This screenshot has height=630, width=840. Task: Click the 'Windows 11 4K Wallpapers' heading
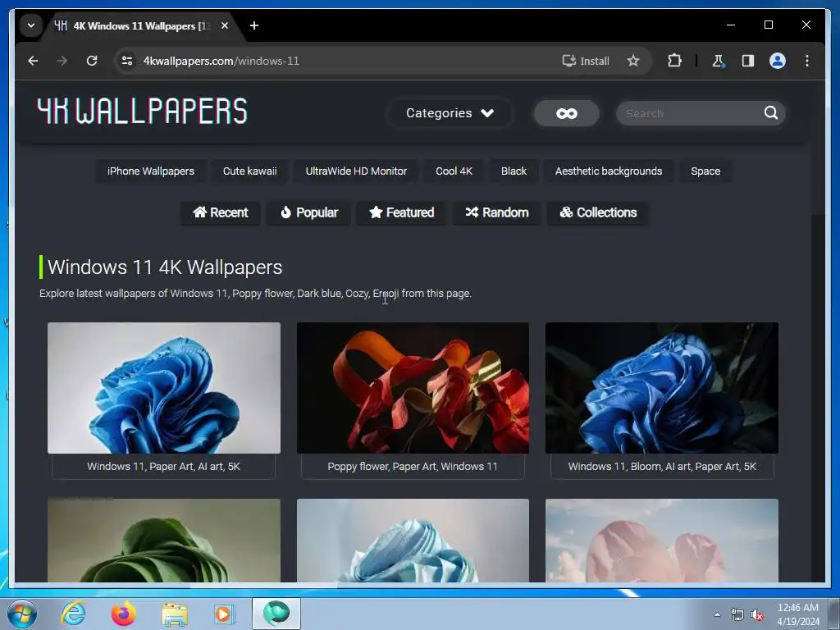(165, 267)
